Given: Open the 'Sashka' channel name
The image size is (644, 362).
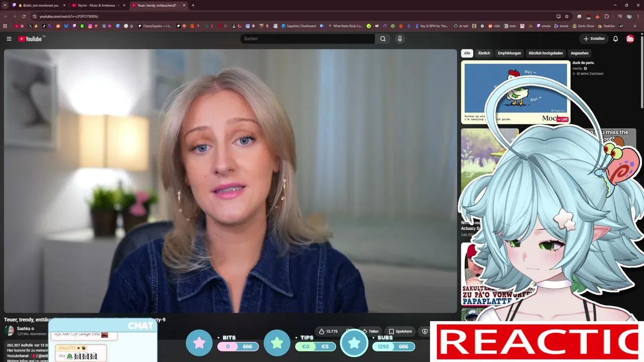Looking at the screenshot, I should [x=24, y=329].
